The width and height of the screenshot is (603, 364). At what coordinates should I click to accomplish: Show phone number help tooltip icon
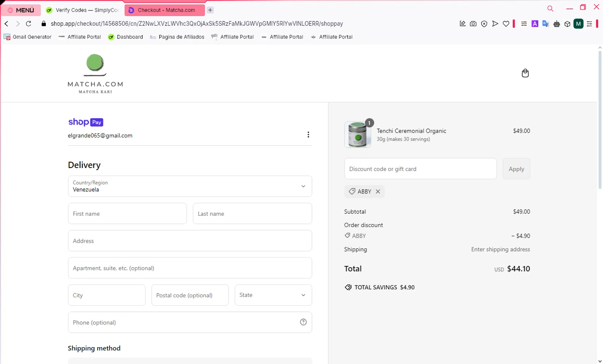(304, 322)
